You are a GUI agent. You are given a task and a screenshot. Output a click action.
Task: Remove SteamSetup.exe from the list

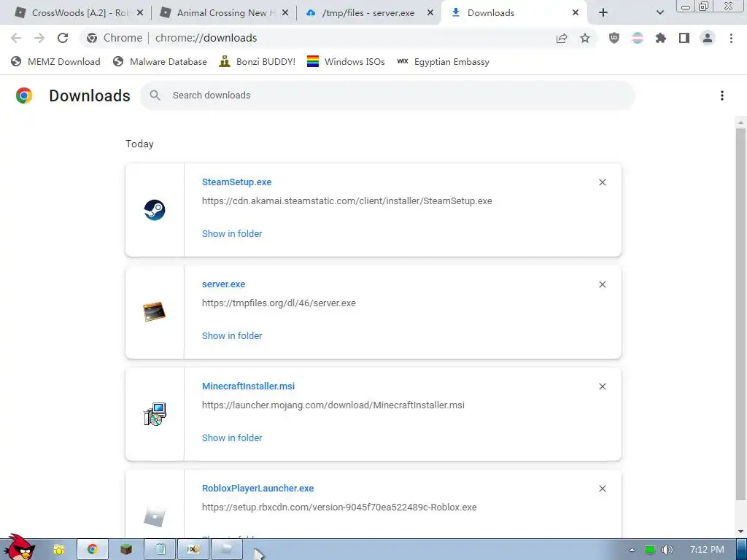point(602,182)
